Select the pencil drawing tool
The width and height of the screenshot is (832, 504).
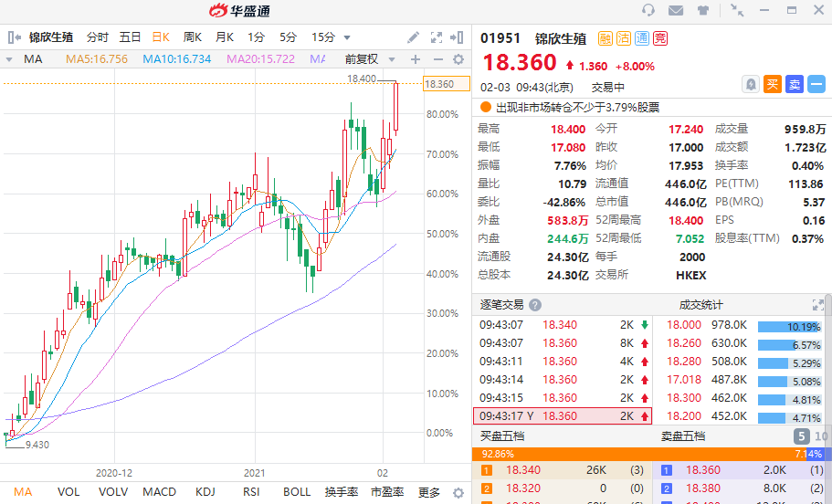(x=413, y=37)
